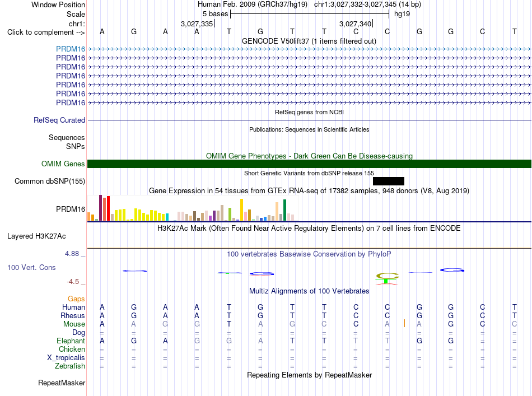This screenshot has width=532, height=396.
Task: Click "Multiz Alignments of 100 Vertebrates" title
Action: point(309,291)
